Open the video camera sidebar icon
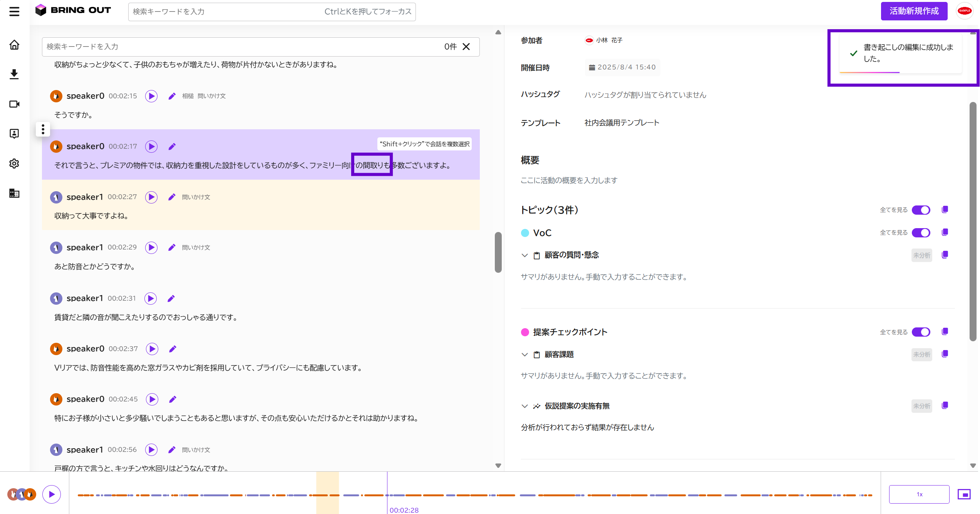The height and width of the screenshot is (514, 980). point(14,104)
